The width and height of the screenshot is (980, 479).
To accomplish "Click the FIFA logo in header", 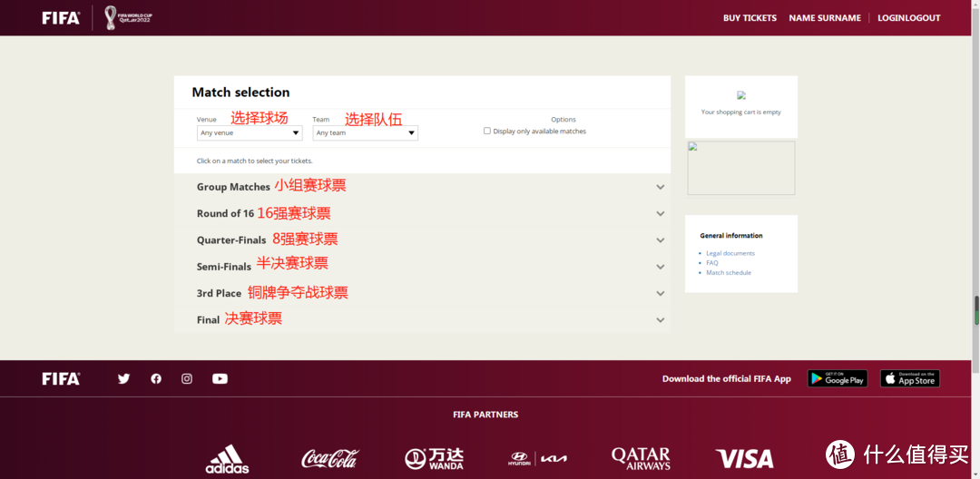I will point(61,18).
